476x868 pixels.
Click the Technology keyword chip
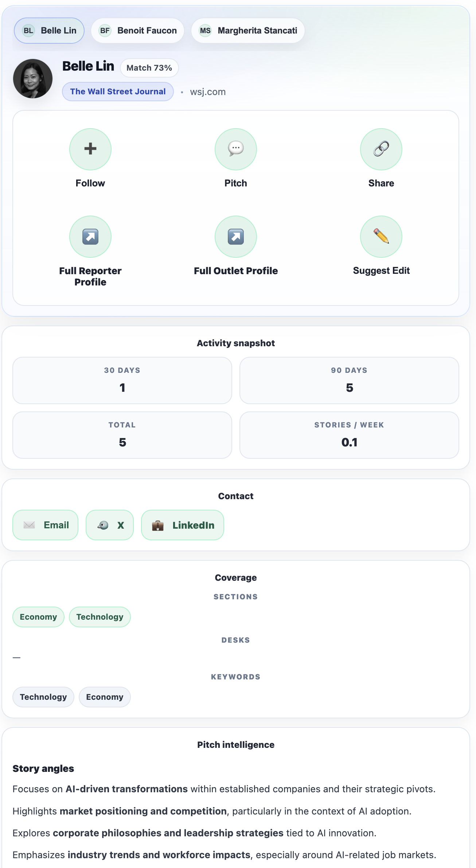43,697
